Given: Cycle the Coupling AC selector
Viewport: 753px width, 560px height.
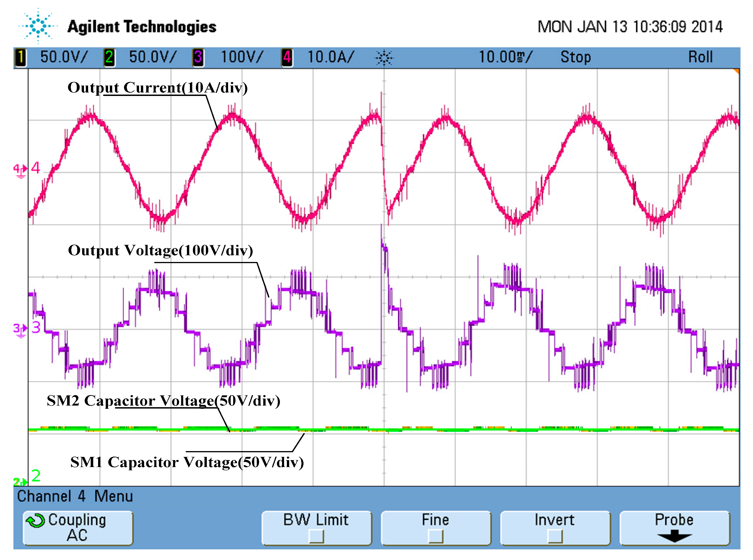Looking at the screenshot, I should (x=78, y=528).
